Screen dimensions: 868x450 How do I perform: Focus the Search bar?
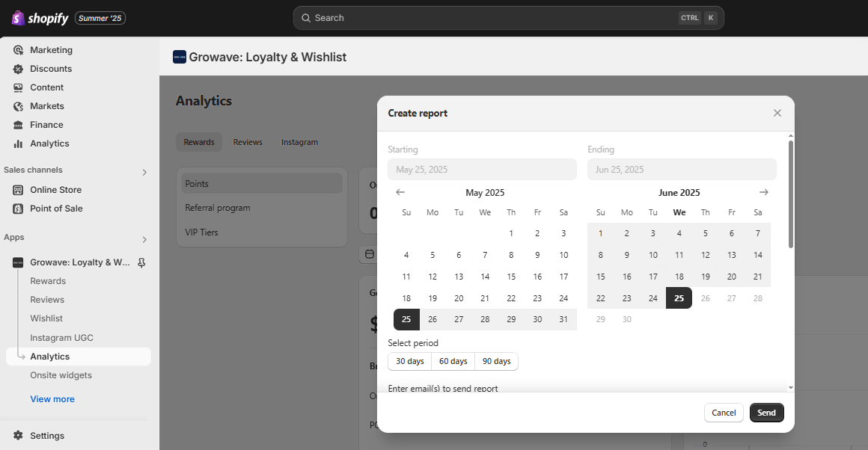click(509, 18)
